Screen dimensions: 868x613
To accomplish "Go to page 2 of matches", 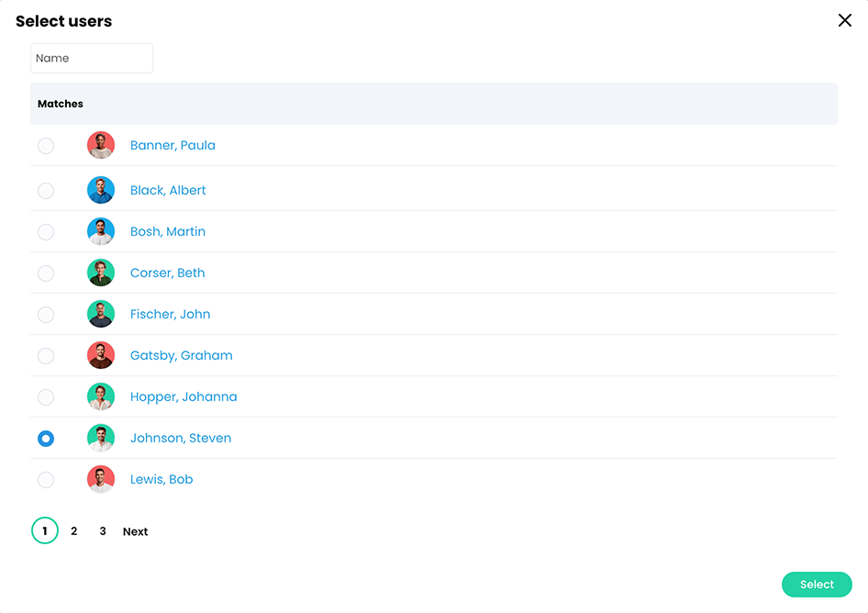I will click(73, 530).
